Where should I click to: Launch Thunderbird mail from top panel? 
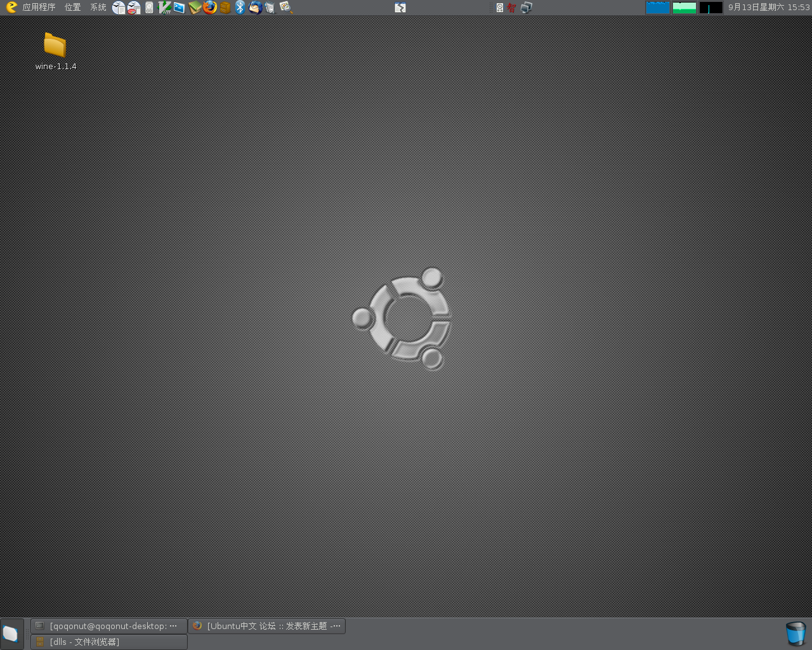[x=255, y=8]
